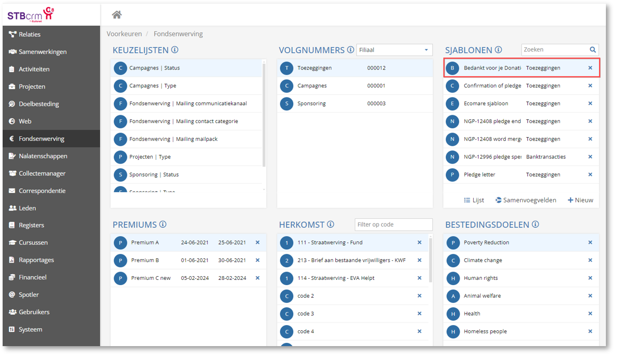The width and height of the screenshot is (628, 364).
Task: Click the search magnifier in Sjablonen
Action: coord(593,49)
